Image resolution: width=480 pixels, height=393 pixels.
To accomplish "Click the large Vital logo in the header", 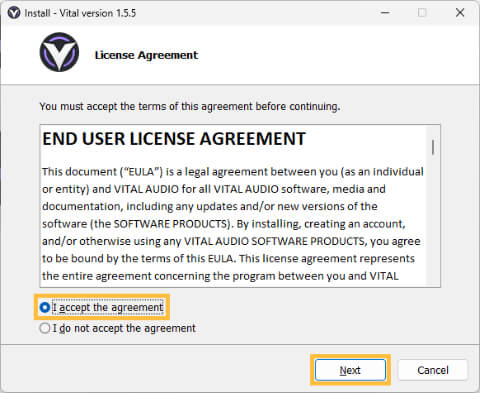I will pyautogui.click(x=59, y=52).
